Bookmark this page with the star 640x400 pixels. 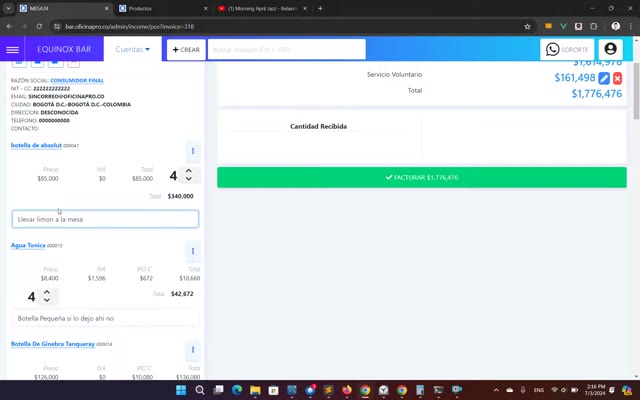[527, 27]
